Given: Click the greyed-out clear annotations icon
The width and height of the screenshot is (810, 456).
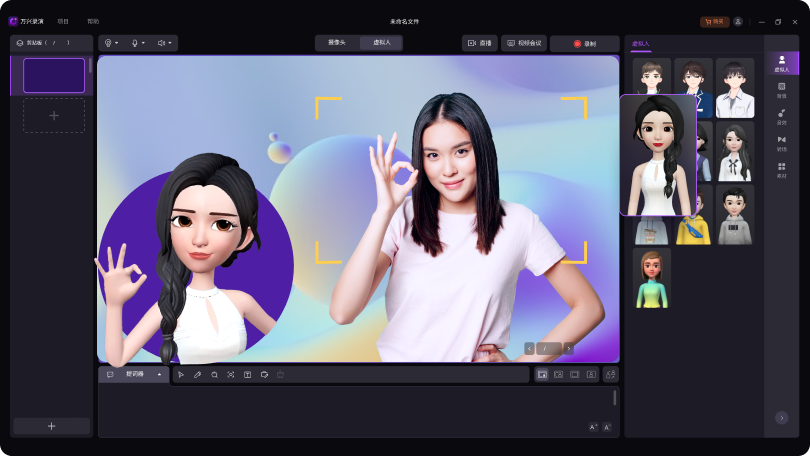Looking at the screenshot, I should click(x=281, y=374).
